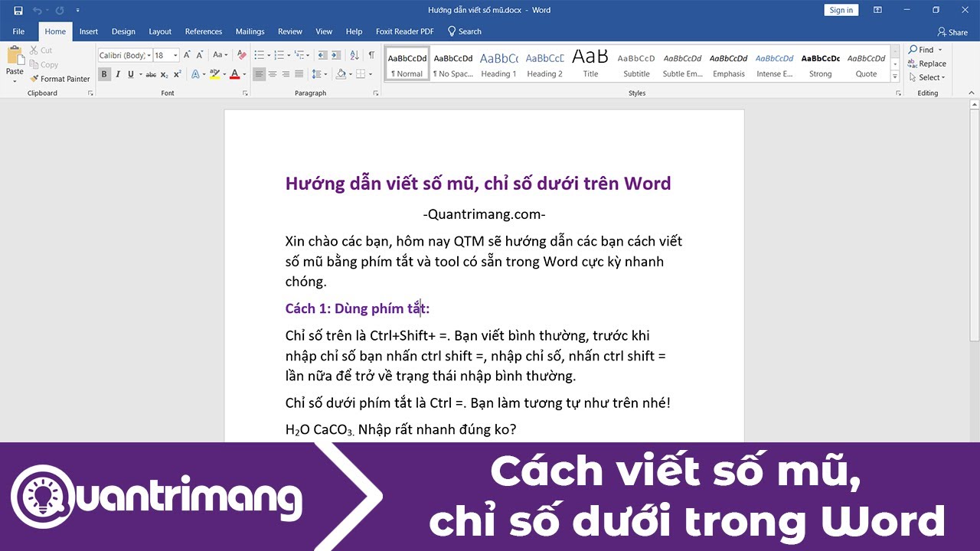Toggle Subscript x₂ button

[165, 74]
